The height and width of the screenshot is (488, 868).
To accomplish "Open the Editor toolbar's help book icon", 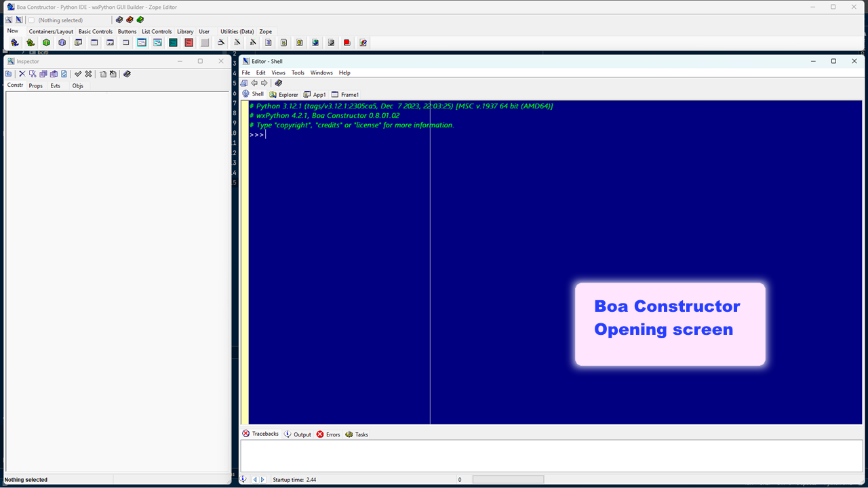I will tap(278, 83).
